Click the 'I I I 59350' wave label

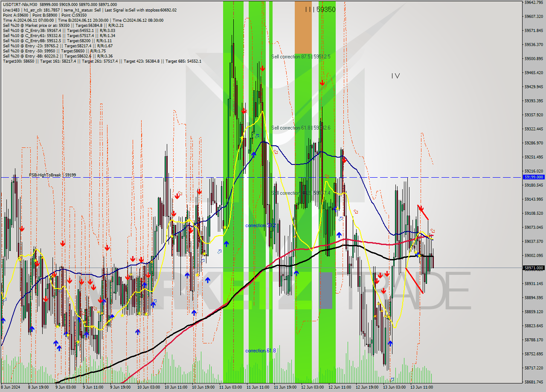coord(320,9)
